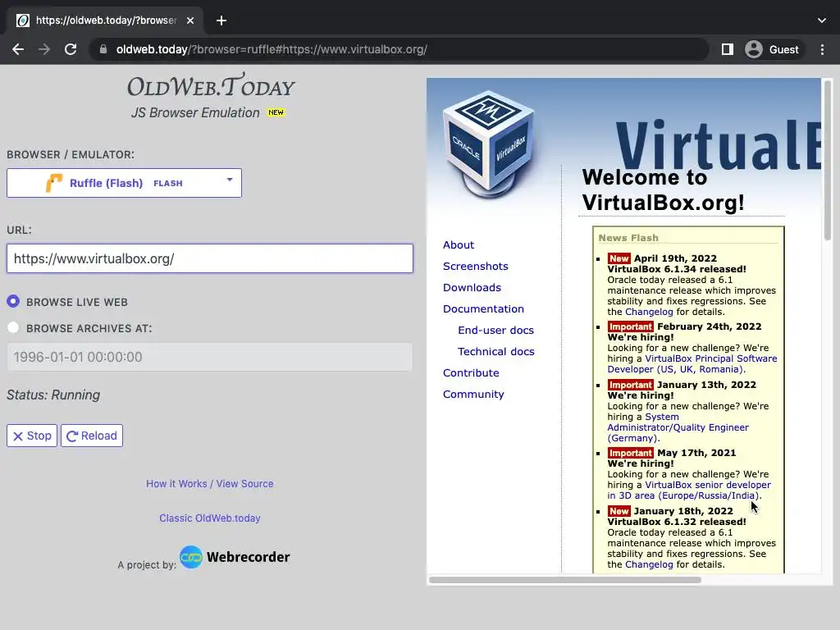Open VirtualBox senior developer 3D link
This screenshot has width=840, height=630.
tap(689, 491)
